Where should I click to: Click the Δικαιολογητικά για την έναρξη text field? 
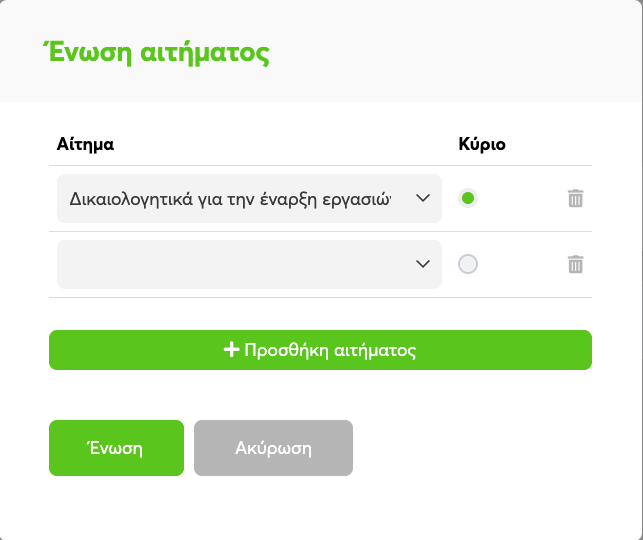pyautogui.click(x=249, y=198)
